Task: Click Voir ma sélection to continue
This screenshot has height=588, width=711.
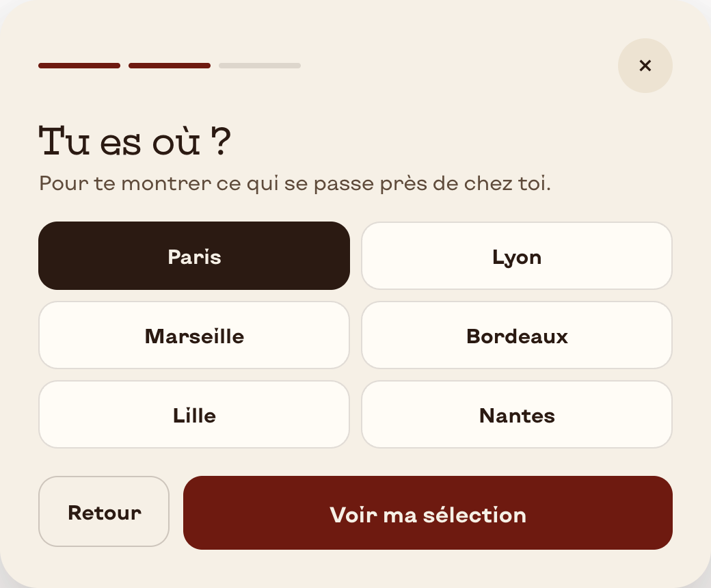Action: pos(427,513)
